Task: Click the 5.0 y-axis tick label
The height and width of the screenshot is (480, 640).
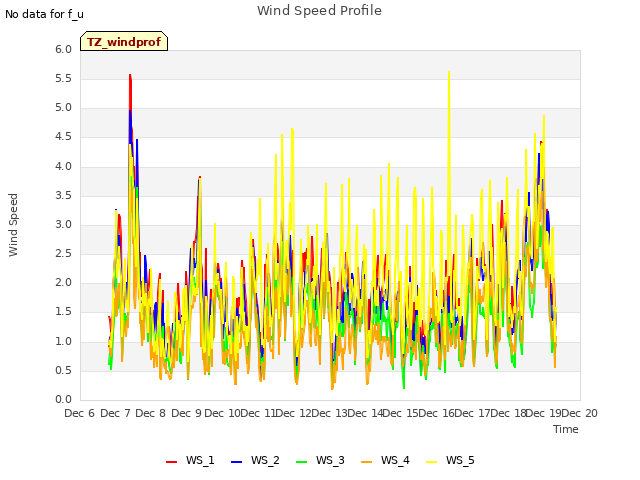Action: tap(63, 108)
